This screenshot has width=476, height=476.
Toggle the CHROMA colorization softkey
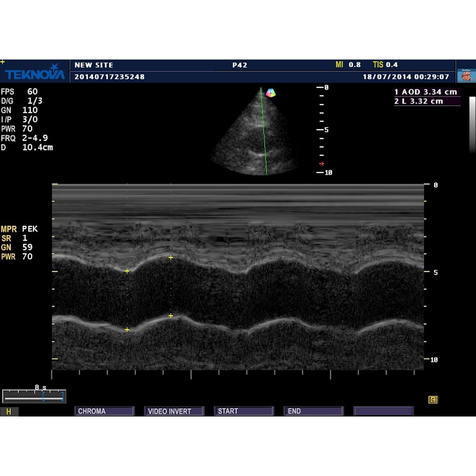click(x=104, y=411)
